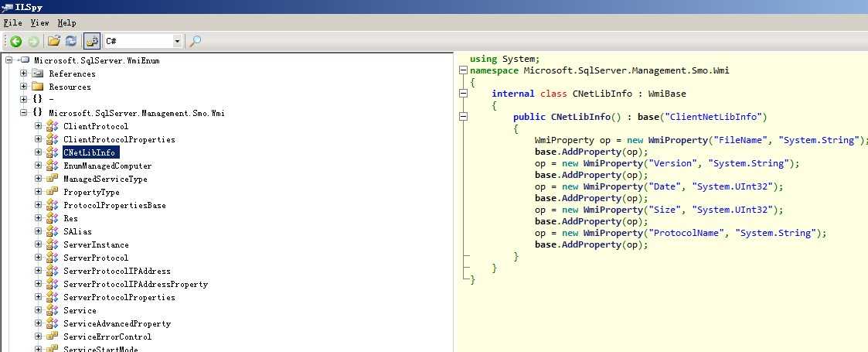Expand the '-' namespace node
The height and width of the screenshot is (352, 868).
23,100
